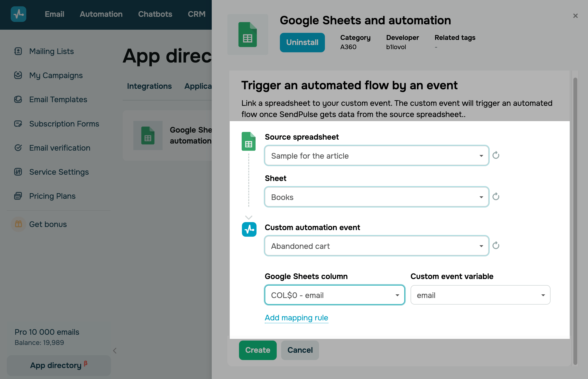
Task: Click the Service Settings sidebar icon
Action: click(x=18, y=172)
